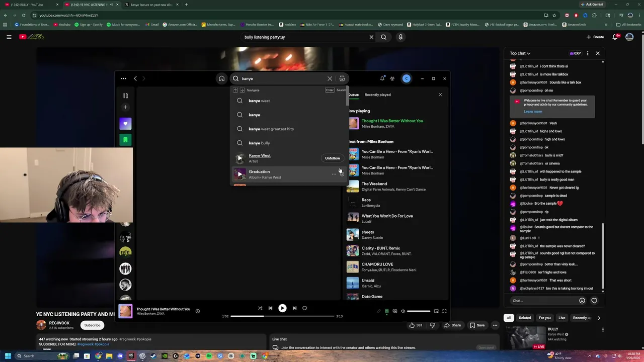Viewport: 644px width, 362px height.
Task: Search YouTube with voice microphone
Action: 400,37
